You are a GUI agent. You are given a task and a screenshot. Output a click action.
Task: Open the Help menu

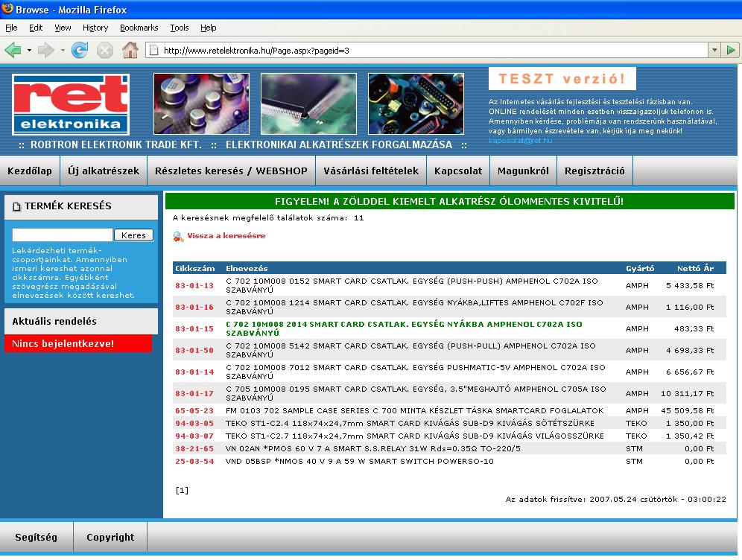(208, 28)
